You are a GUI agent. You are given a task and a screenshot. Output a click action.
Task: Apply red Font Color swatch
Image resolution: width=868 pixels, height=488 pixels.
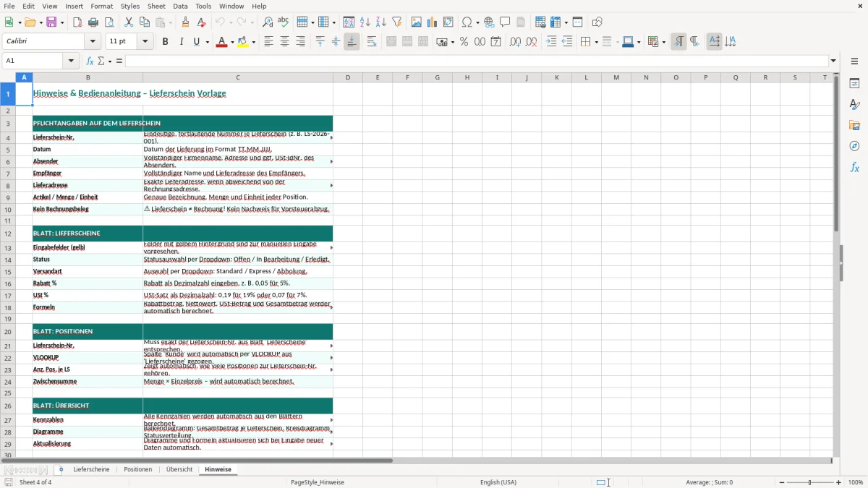coord(221,42)
